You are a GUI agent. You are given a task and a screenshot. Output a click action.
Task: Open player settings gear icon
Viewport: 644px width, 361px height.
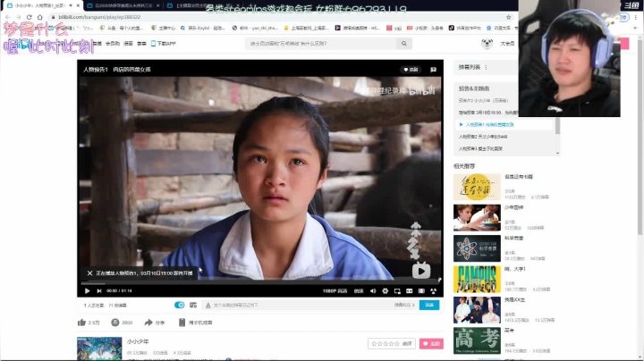(385, 290)
